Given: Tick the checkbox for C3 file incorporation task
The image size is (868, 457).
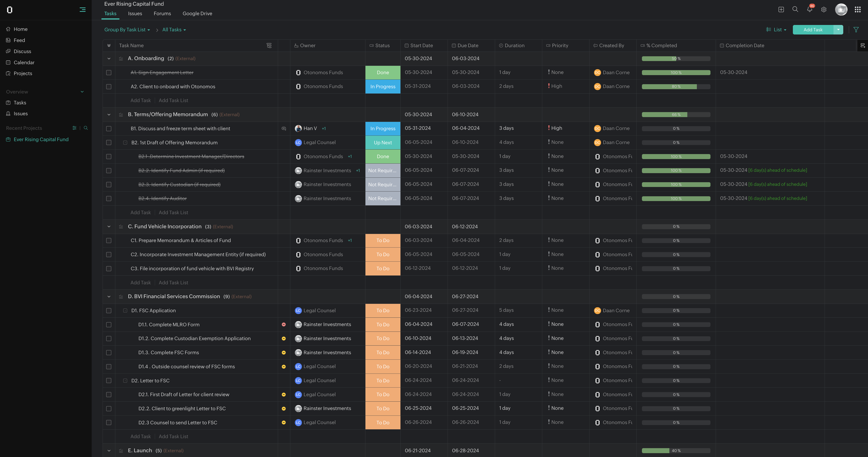Looking at the screenshot, I should (108, 268).
